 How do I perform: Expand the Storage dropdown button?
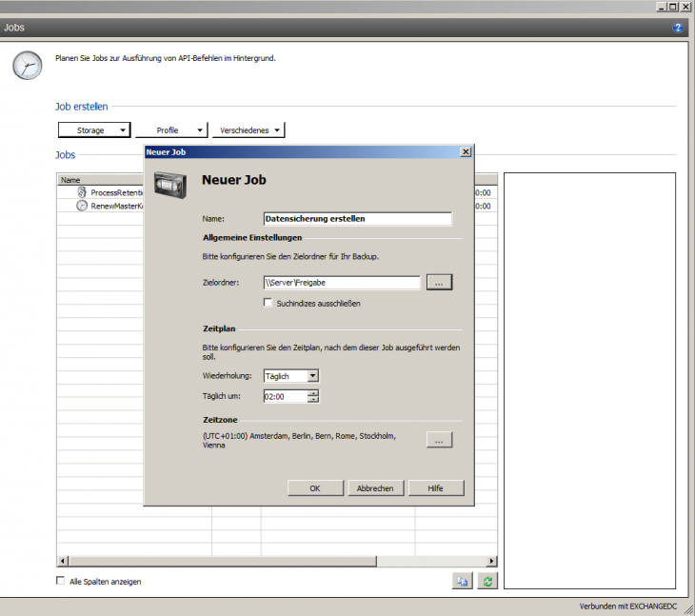tap(94, 130)
